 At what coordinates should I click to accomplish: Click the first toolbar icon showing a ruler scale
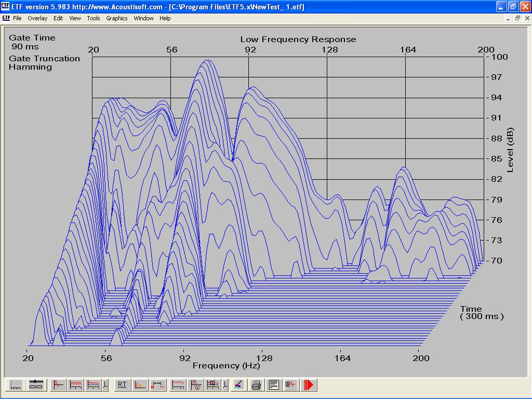pos(16,385)
